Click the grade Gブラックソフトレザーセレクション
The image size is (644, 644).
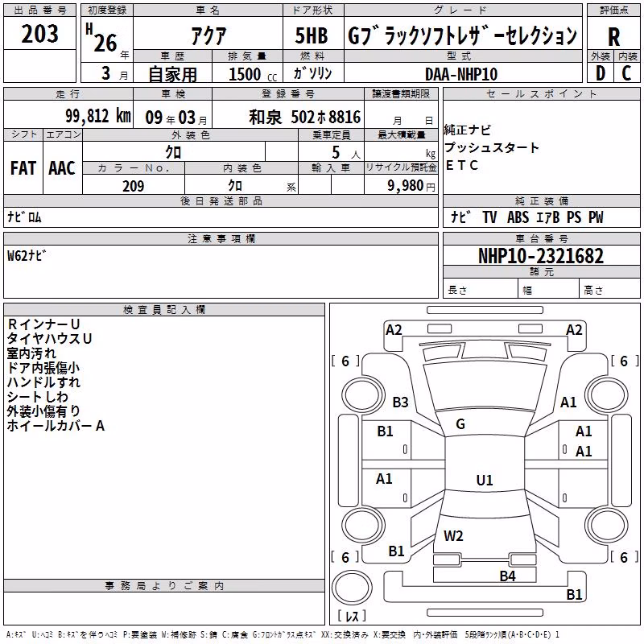(463, 35)
